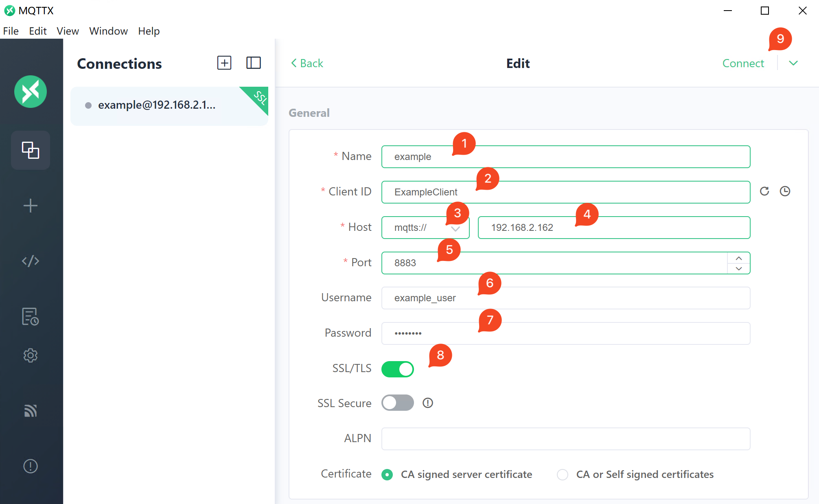Open the About info icon in sidebar
This screenshot has width=819, height=504.
(x=31, y=466)
